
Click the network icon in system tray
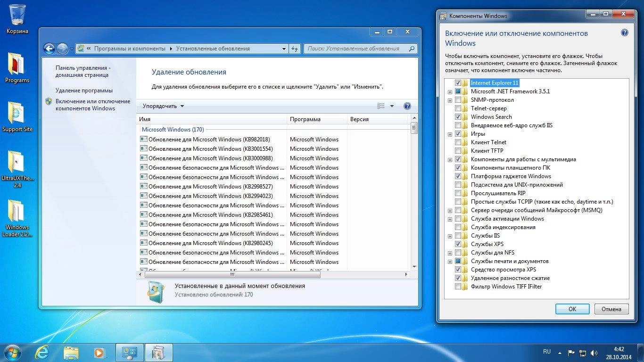[583, 352]
